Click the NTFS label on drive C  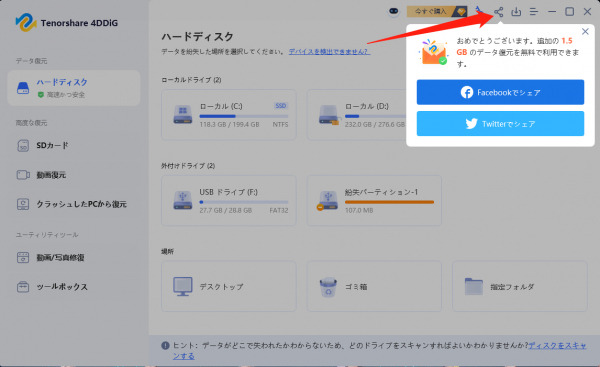tap(280, 124)
